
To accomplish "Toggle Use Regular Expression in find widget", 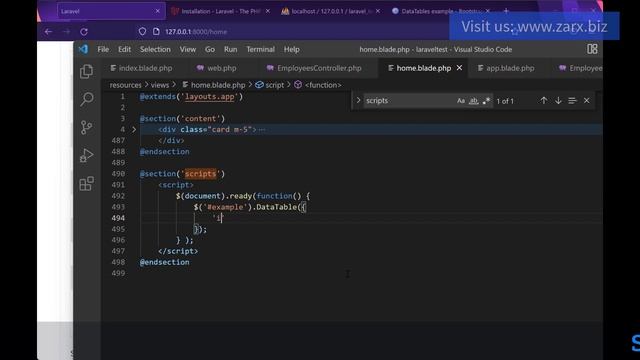I will (486, 101).
